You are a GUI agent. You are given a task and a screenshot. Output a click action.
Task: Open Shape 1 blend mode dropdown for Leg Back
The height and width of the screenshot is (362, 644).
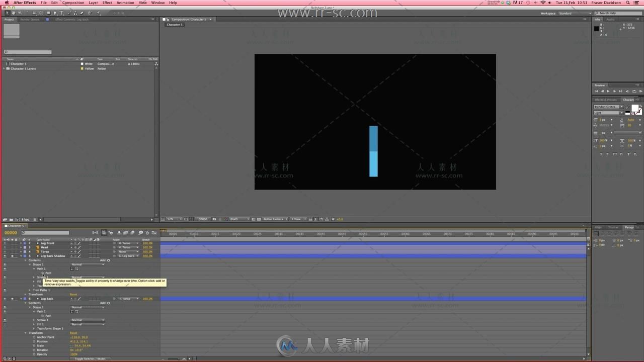(88, 307)
